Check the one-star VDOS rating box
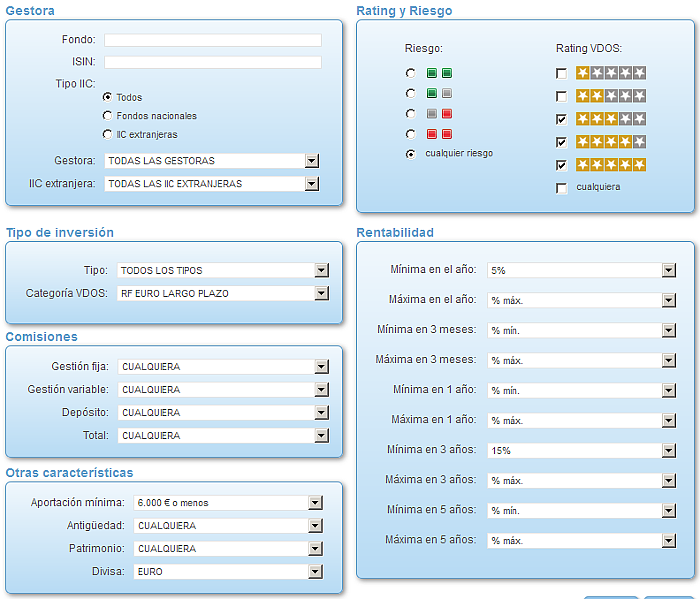The width and height of the screenshot is (700, 599). click(562, 73)
